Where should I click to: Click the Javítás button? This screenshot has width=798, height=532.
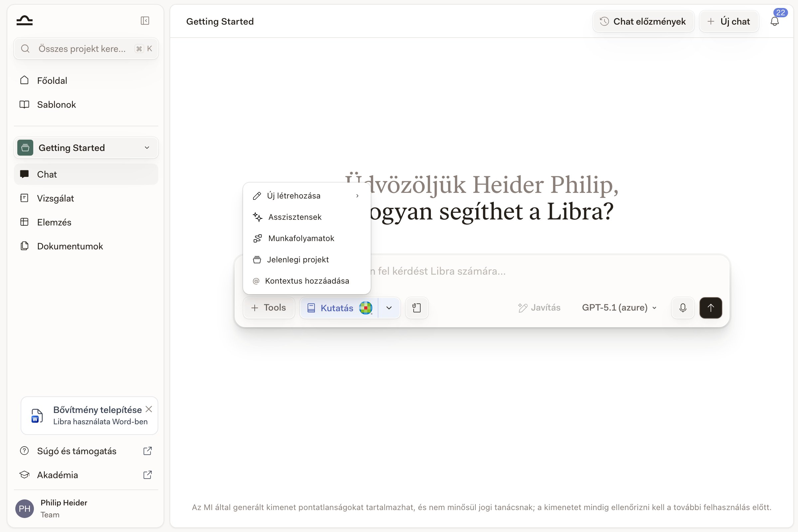(539, 308)
